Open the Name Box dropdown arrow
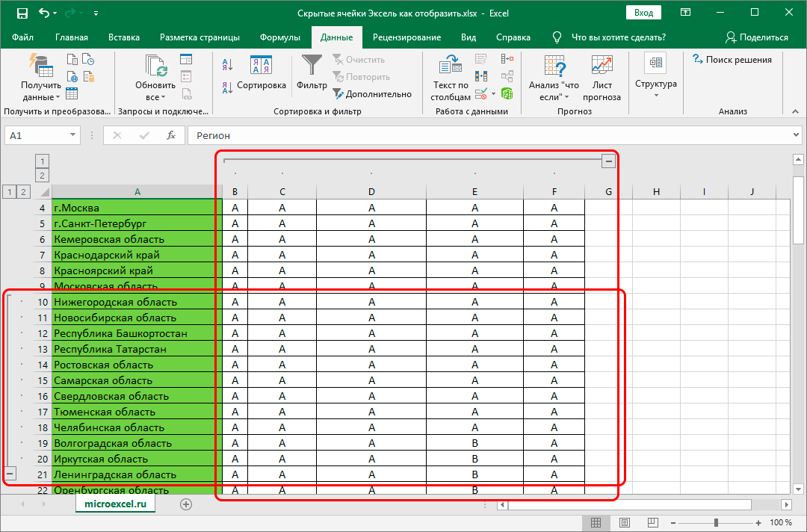This screenshot has width=807, height=532. (x=72, y=135)
